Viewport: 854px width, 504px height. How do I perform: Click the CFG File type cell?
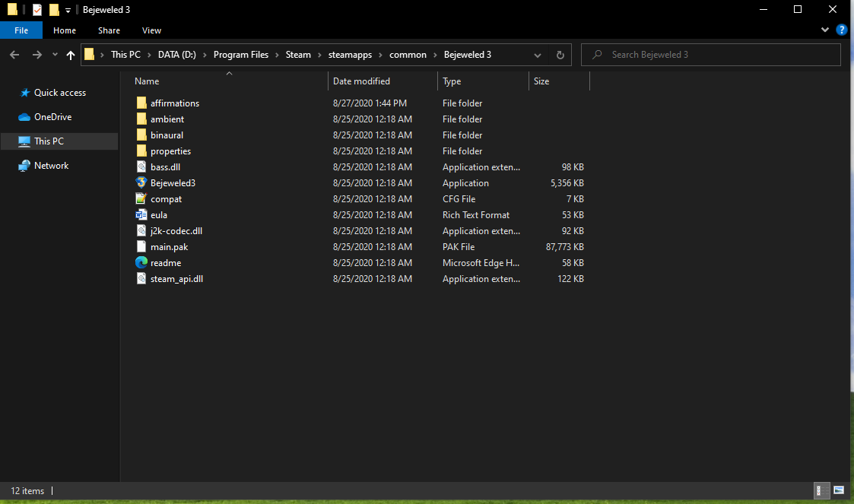459,198
